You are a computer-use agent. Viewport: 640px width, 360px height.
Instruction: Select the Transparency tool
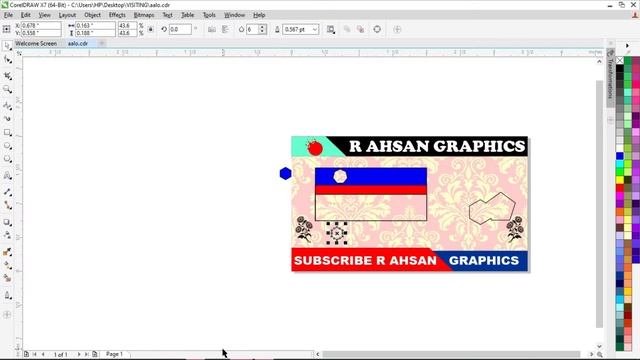coord(7,236)
